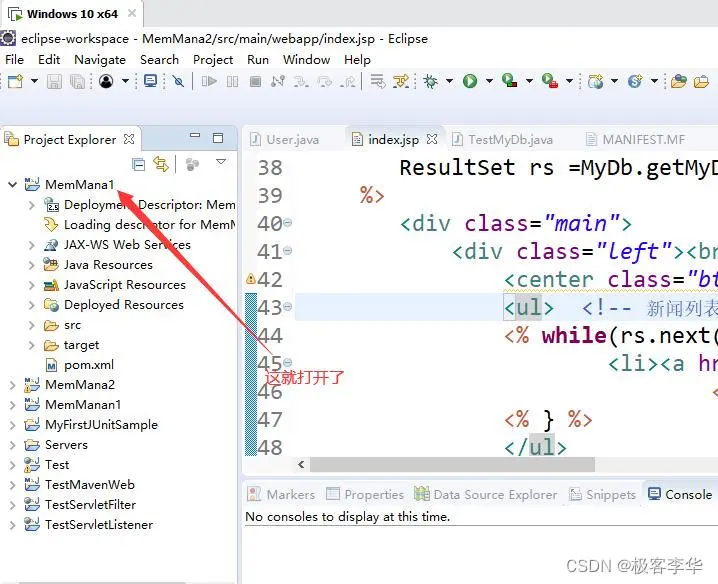Open the Run menu
The width and height of the screenshot is (718, 584).
pos(258,60)
